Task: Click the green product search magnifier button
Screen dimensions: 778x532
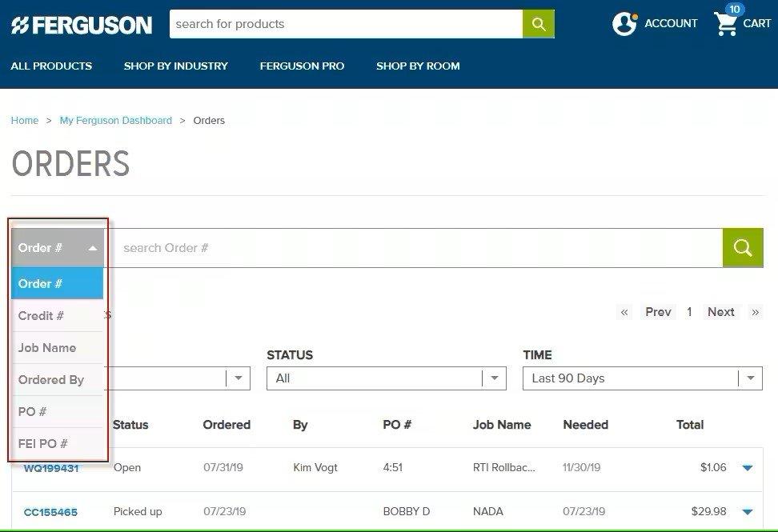Action: click(539, 24)
